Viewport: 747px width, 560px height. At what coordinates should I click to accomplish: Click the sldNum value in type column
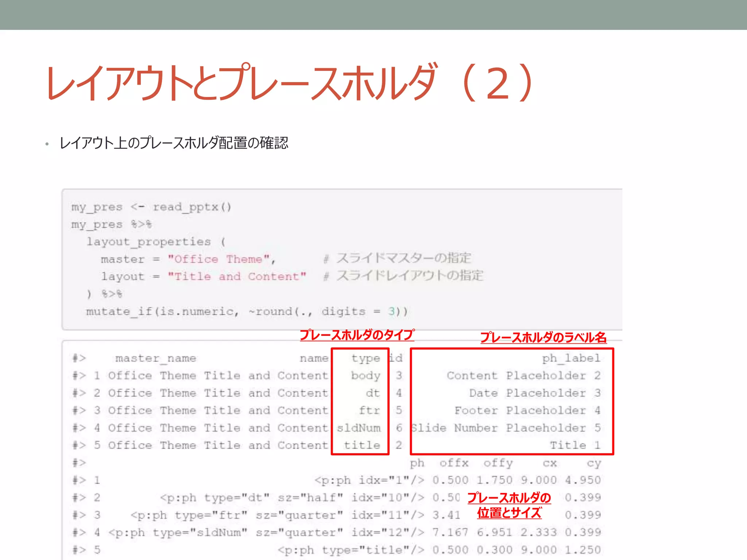point(359,428)
